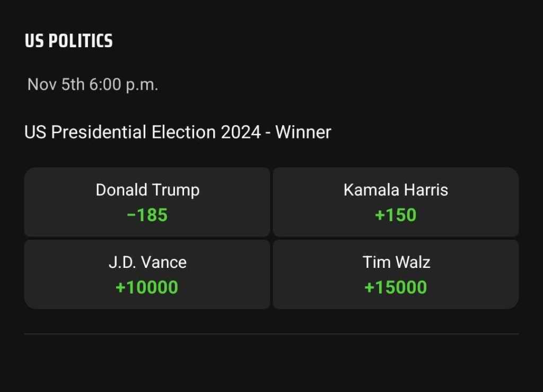Choose the candidate priced at +10000
The height and width of the screenshot is (392, 543).
point(147,274)
